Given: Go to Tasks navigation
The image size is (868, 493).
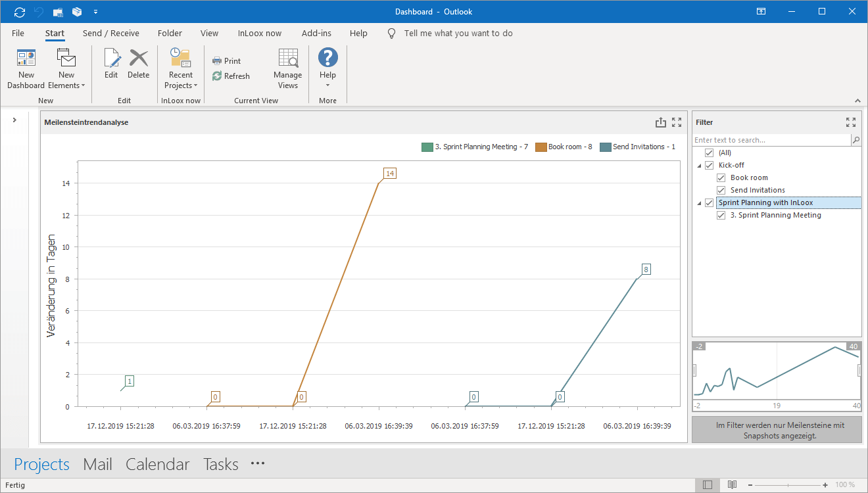Looking at the screenshot, I should tap(221, 464).
